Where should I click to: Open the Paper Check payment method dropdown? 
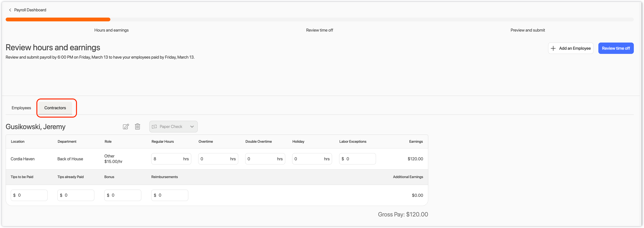point(173,127)
